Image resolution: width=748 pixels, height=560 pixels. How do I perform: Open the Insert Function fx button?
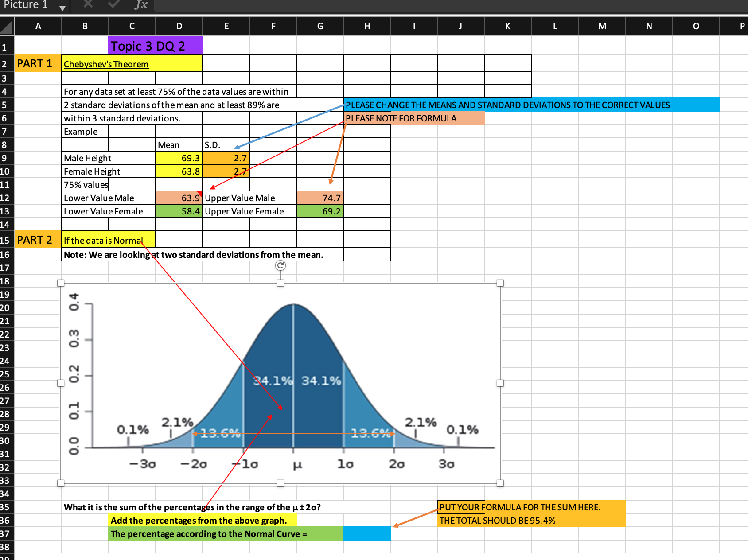141,4
